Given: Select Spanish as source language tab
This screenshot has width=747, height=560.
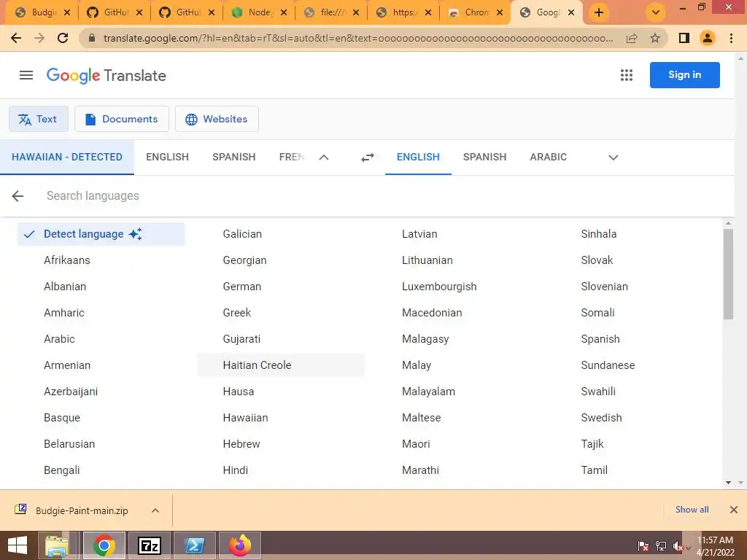Looking at the screenshot, I should pyautogui.click(x=234, y=157).
